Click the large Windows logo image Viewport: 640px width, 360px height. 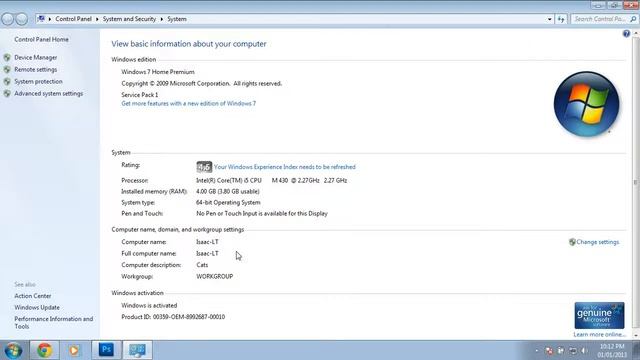click(587, 104)
